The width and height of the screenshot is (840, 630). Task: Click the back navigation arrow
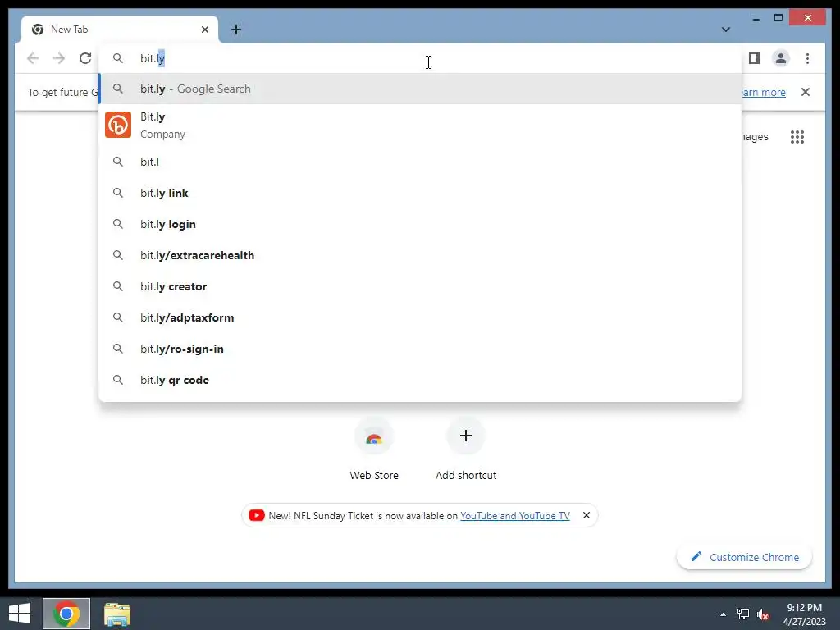pyautogui.click(x=33, y=58)
